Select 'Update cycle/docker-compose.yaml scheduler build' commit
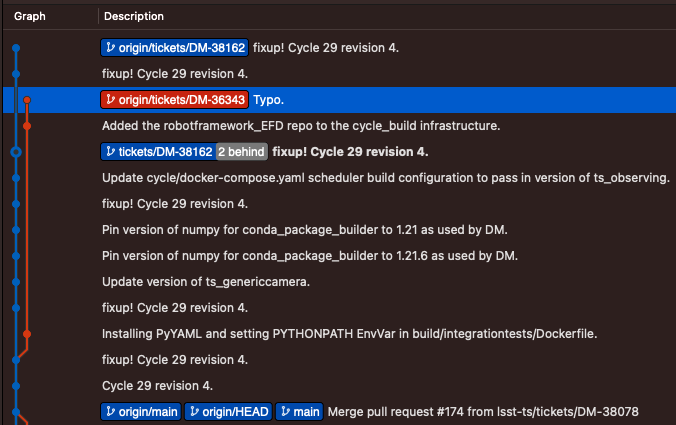The image size is (676, 425). pos(385,178)
